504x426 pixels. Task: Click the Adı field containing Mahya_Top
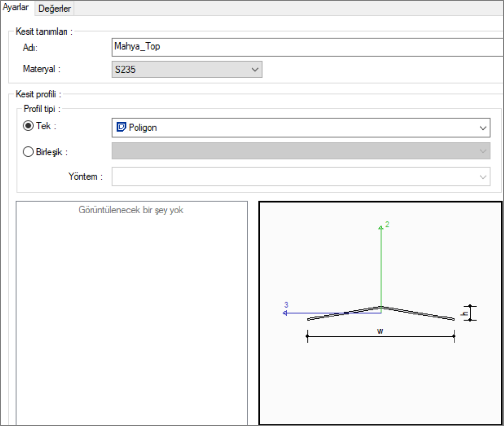(306, 47)
